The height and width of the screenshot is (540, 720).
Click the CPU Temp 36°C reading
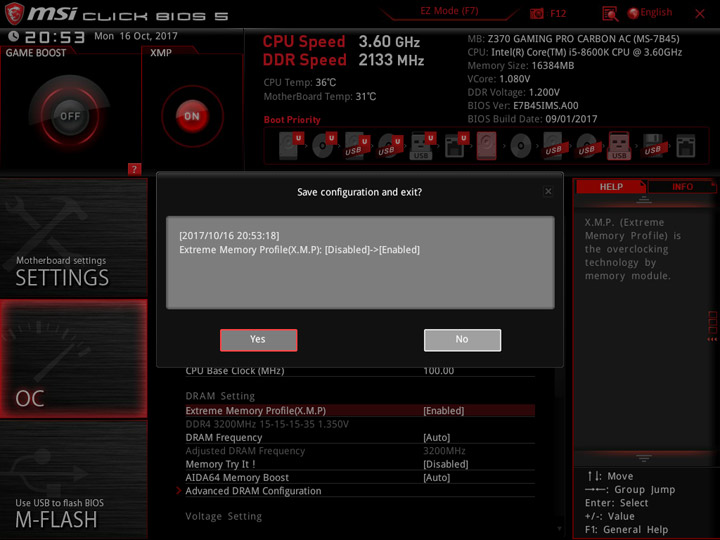[x=299, y=82]
